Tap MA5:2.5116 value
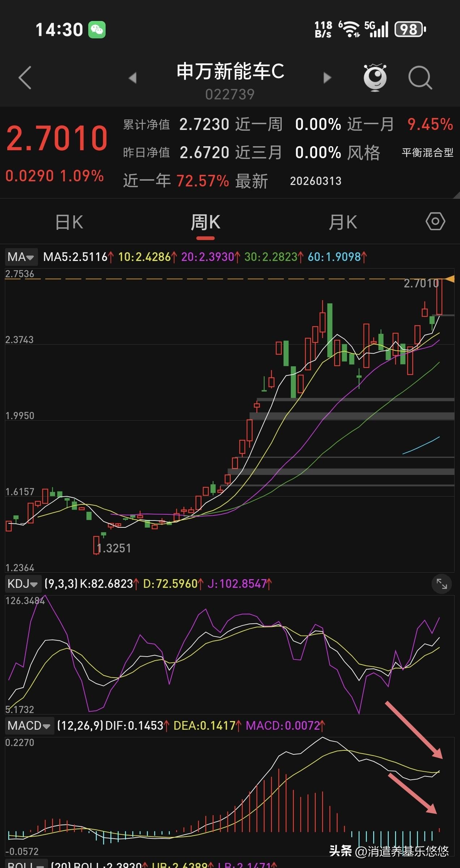Image resolution: width=460 pixels, height=868 pixels. coord(76,257)
